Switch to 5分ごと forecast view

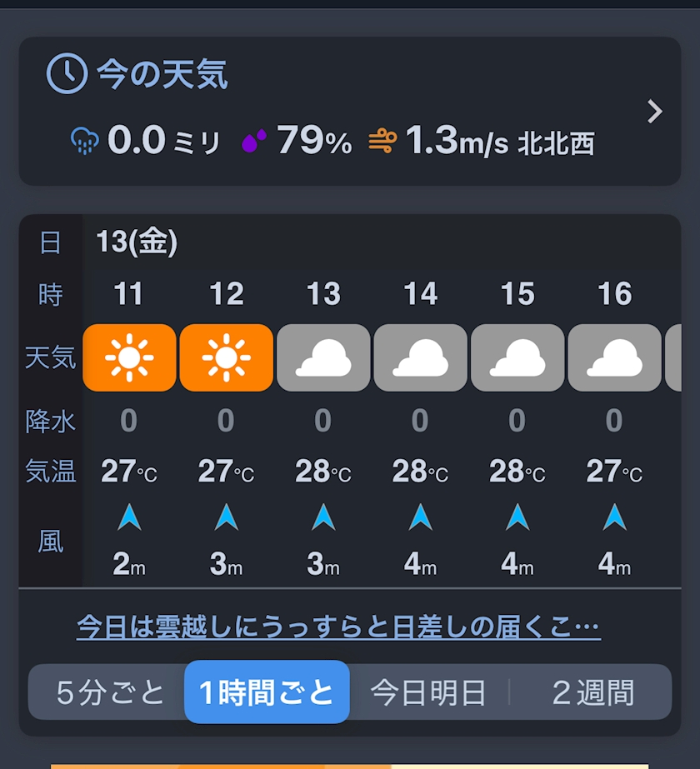tap(111, 692)
